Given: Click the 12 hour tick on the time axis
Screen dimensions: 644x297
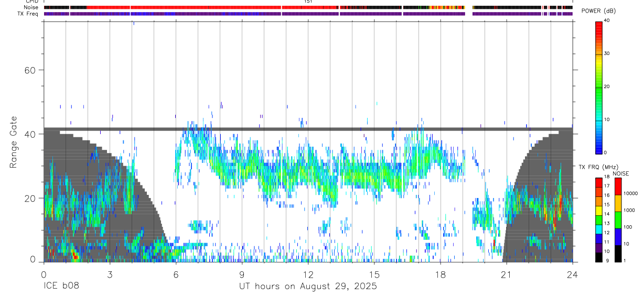Looking at the screenshot, I should tap(308, 274).
